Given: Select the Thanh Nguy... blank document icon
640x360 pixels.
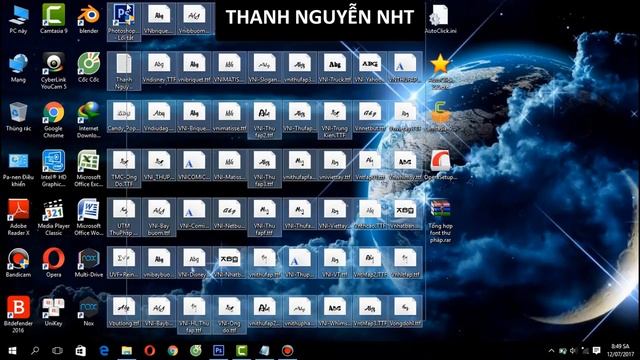Looking at the screenshot, I should point(124,71).
